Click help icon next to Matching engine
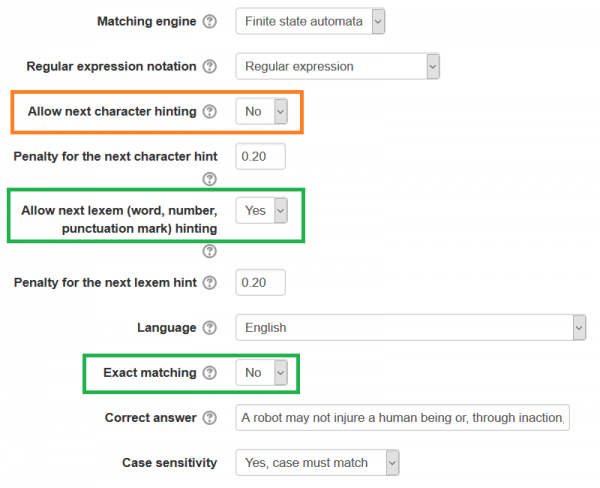 209,21
